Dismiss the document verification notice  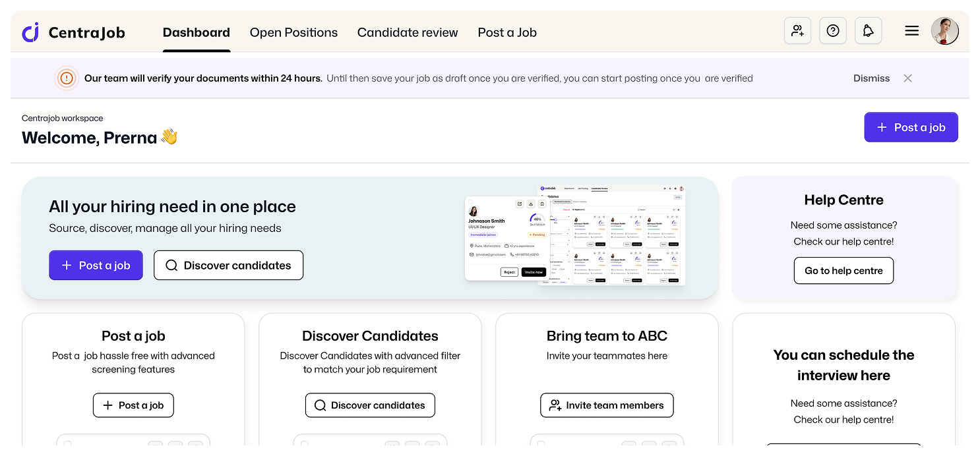pyautogui.click(x=871, y=78)
